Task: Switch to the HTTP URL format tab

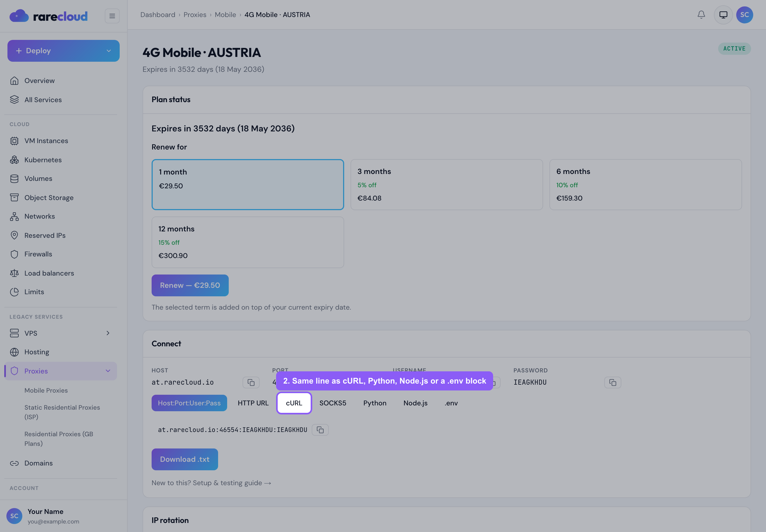Action: [x=253, y=403]
